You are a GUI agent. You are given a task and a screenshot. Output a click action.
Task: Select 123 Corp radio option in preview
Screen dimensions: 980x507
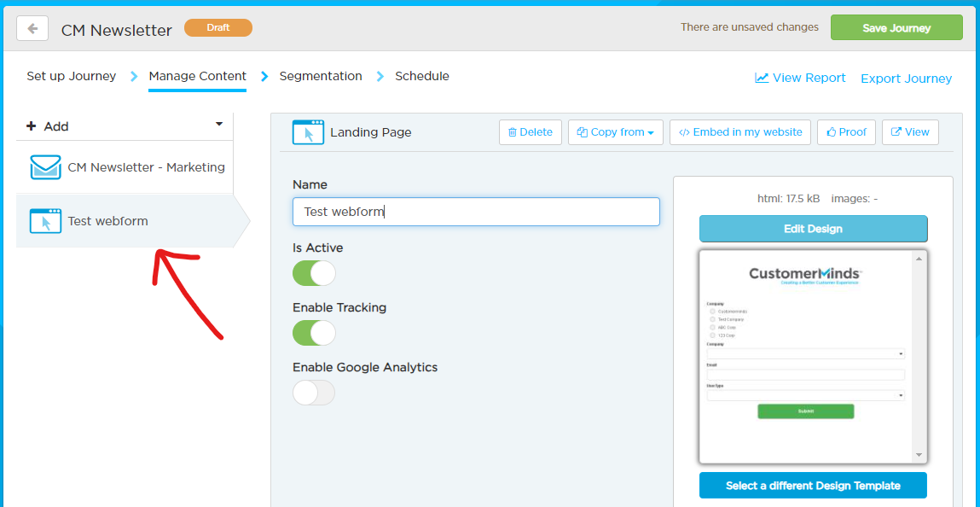pyautogui.click(x=712, y=335)
